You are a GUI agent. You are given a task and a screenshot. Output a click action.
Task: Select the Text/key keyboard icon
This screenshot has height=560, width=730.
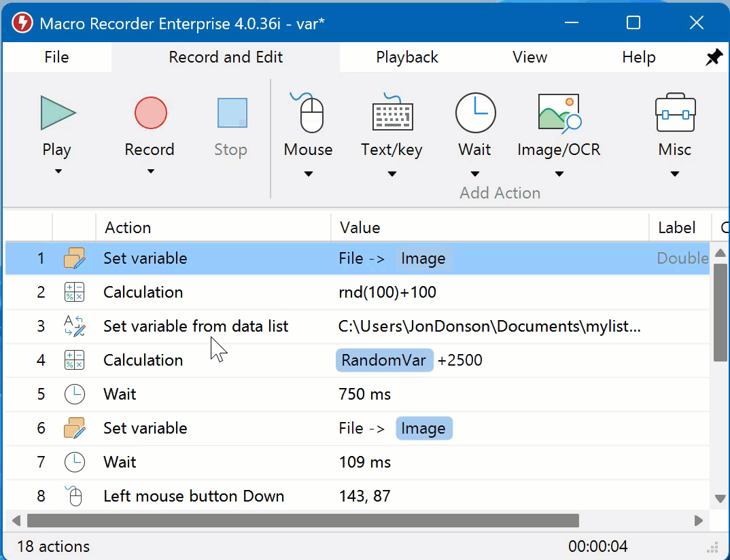pos(392,113)
